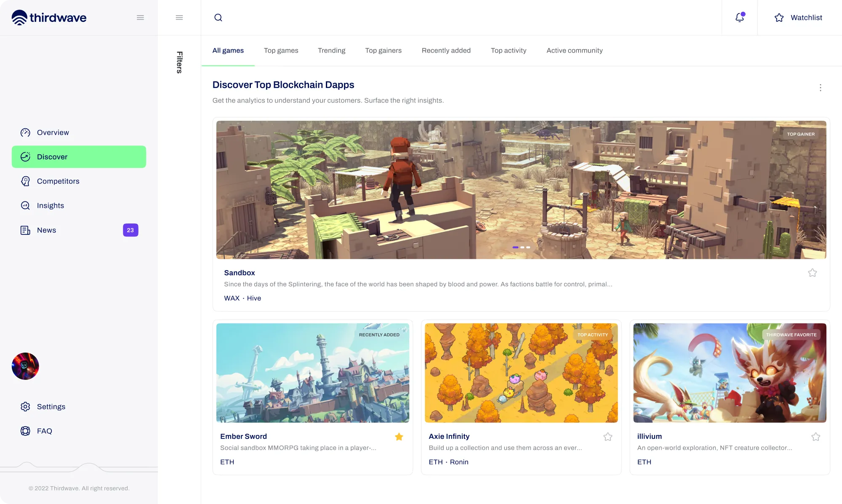Open the filters panel hamburger icon
842x504 pixels.
[179, 18]
